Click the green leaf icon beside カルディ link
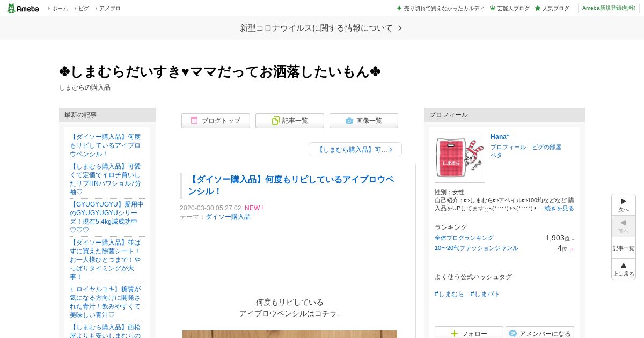 [399, 8]
